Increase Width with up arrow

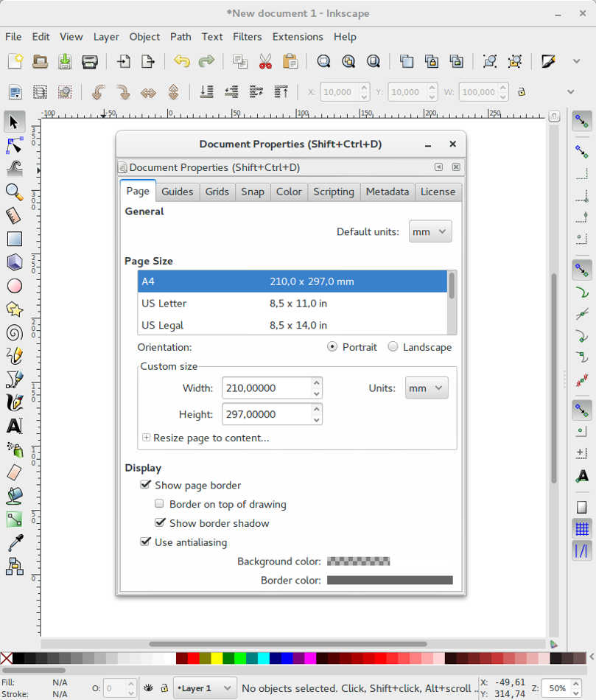(317, 383)
